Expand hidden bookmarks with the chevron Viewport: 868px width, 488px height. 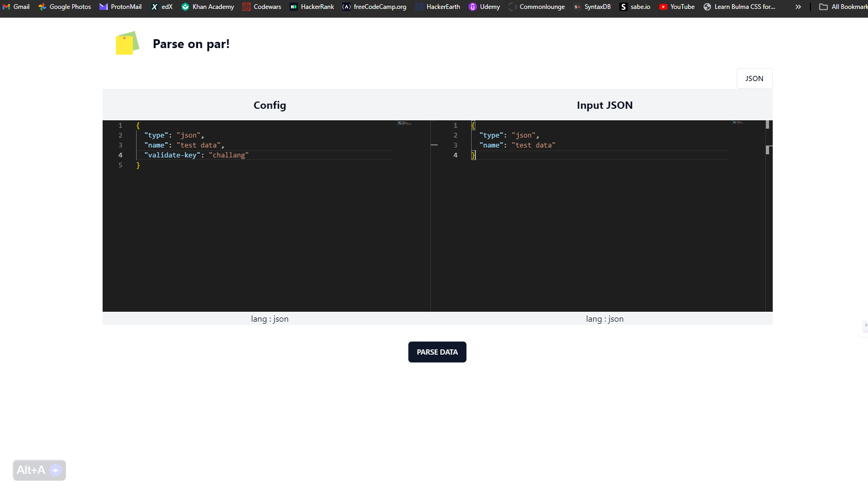798,7
